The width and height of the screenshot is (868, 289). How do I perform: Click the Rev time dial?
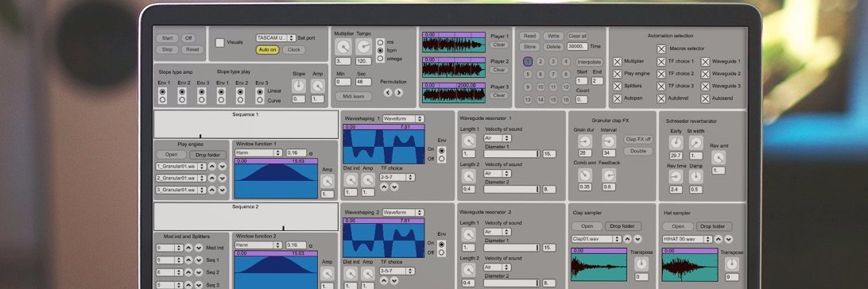pos(676,177)
